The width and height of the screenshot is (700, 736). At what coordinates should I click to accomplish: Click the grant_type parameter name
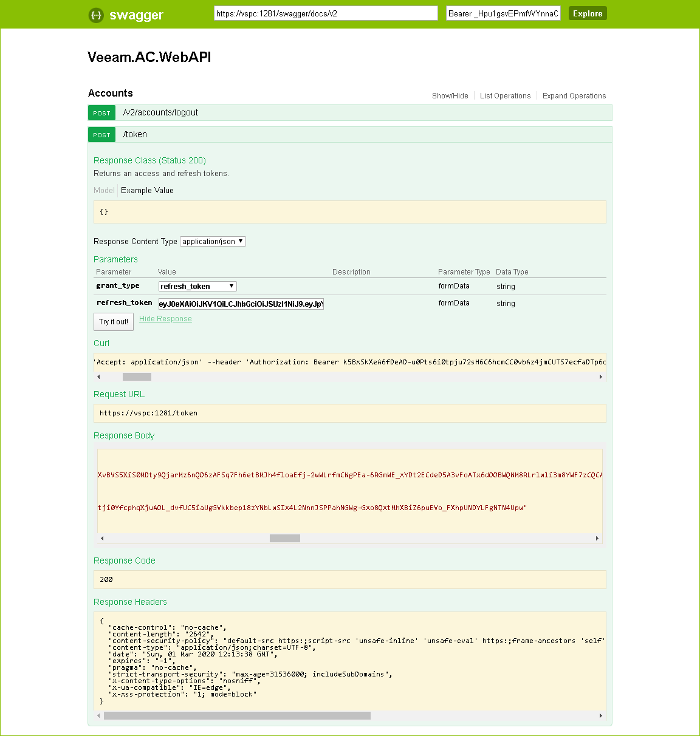118,285
